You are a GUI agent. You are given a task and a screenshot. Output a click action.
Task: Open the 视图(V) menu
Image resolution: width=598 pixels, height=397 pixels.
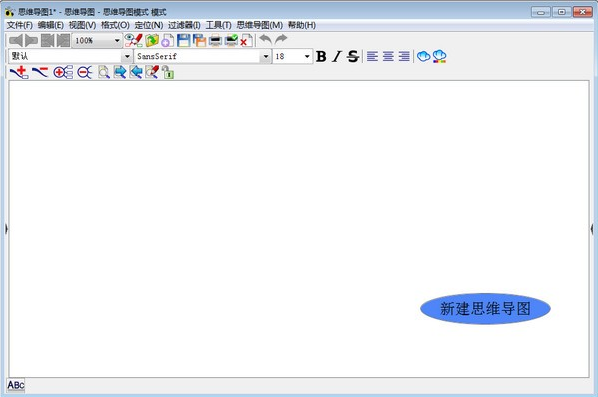point(82,25)
